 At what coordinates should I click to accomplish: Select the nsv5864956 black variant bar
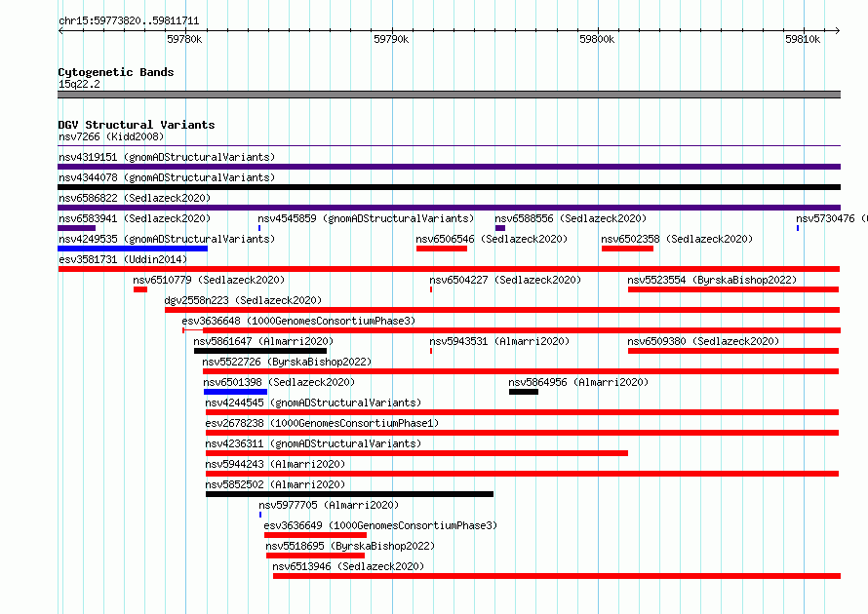(524, 392)
